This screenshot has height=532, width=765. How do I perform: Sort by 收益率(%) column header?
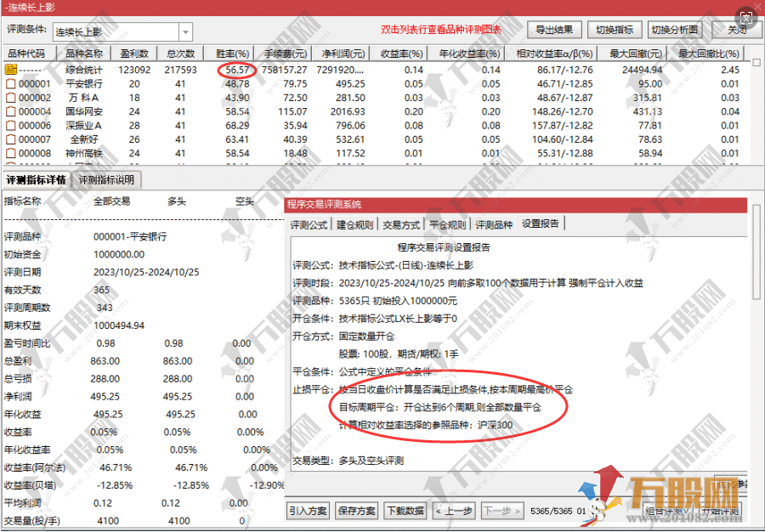click(399, 54)
